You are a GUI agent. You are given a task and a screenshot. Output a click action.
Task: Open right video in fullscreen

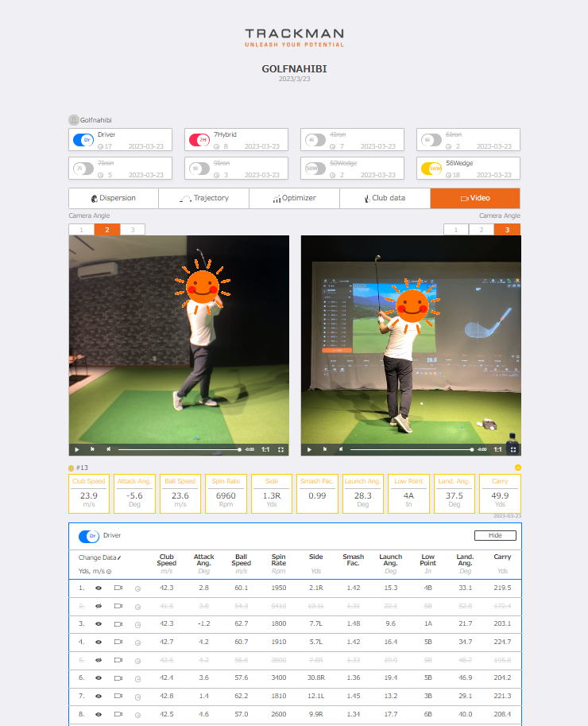[513, 449]
